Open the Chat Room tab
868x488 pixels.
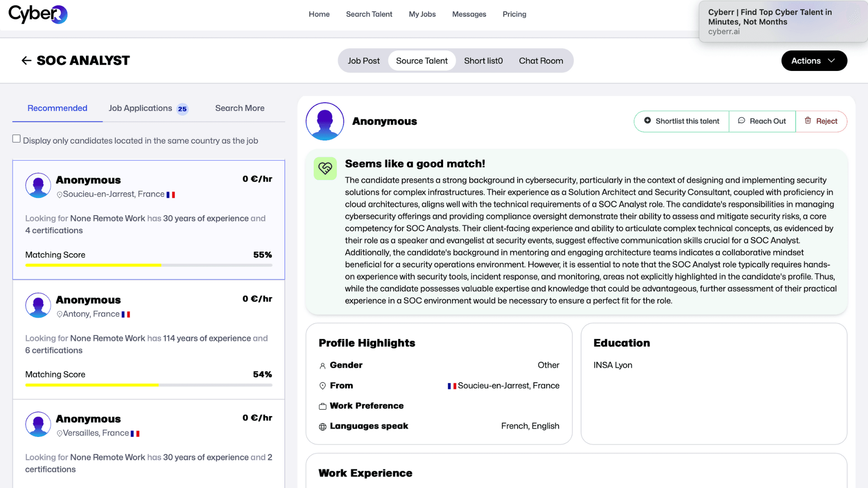541,61
